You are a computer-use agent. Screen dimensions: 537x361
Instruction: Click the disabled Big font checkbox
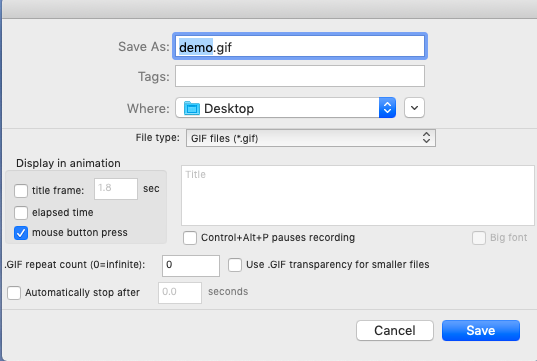coord(479,238)
